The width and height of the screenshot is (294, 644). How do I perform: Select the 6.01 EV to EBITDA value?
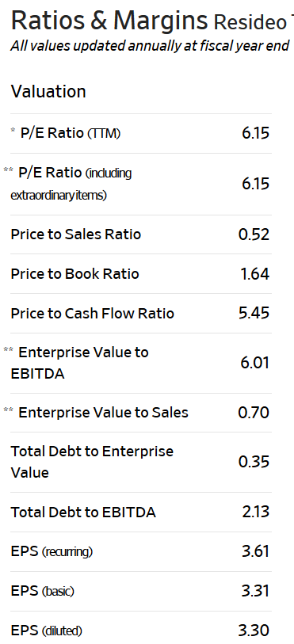tap(255, 363)
